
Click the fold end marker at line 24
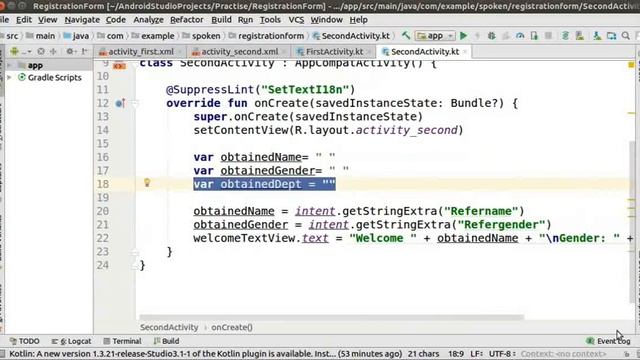(135, 266)
